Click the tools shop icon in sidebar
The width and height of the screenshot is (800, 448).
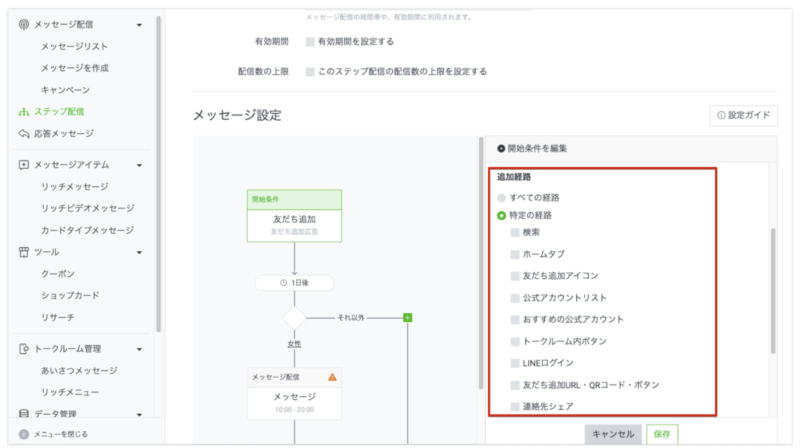click(x=24, y=252)
